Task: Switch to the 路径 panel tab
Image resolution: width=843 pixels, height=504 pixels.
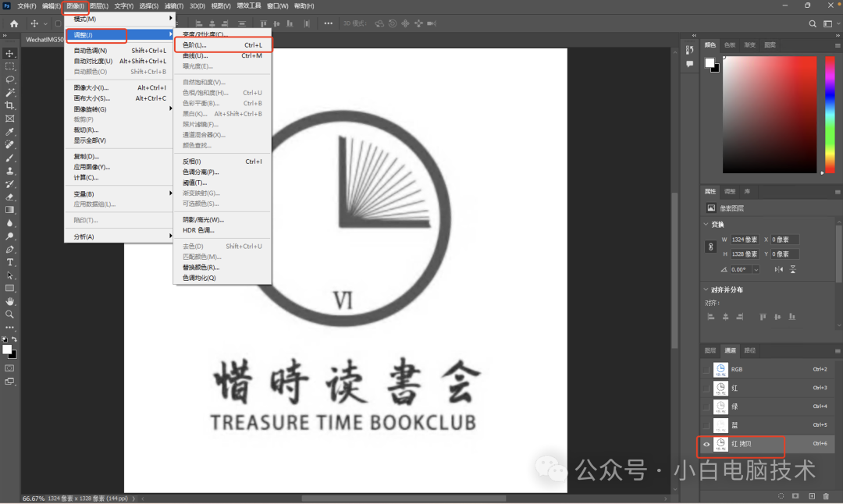Action: point(749,350)
